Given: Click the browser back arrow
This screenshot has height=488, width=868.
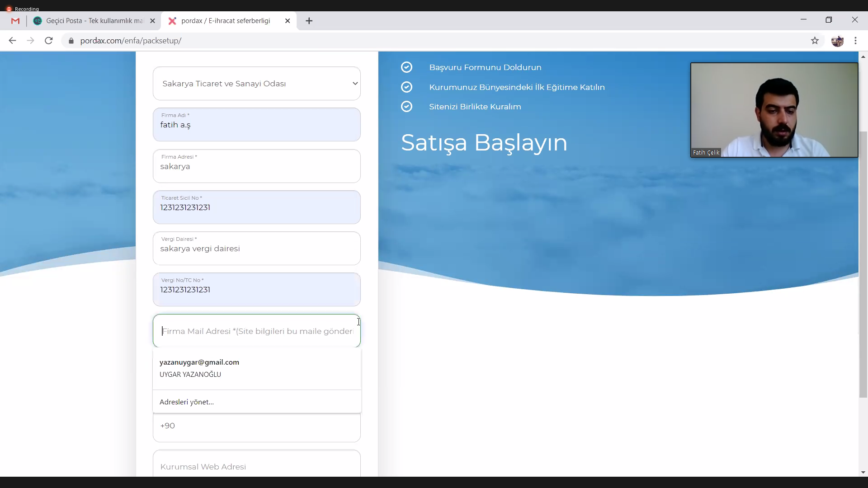Looking at the screenshot, I should click(x=12, y=41).
